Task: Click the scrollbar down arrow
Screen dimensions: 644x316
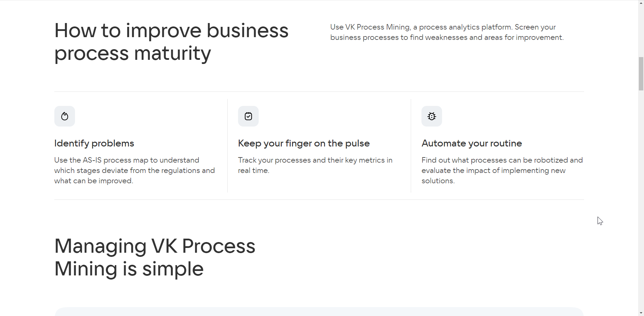Action: click(641, 313)
